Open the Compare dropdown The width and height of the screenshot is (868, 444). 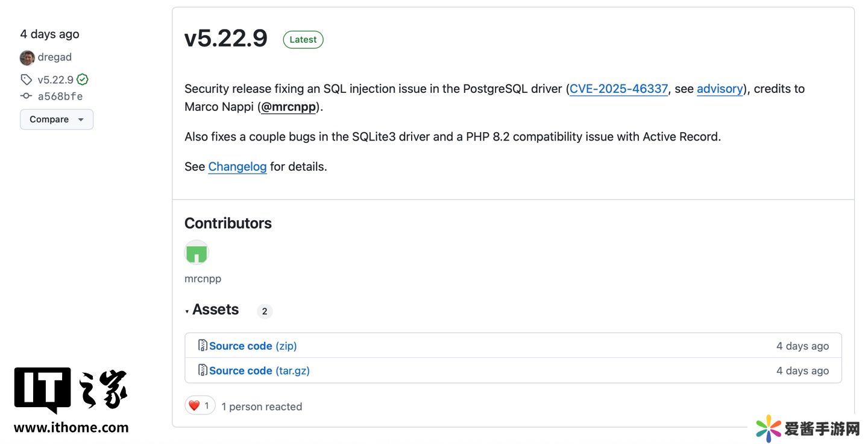tap(57, 119)
